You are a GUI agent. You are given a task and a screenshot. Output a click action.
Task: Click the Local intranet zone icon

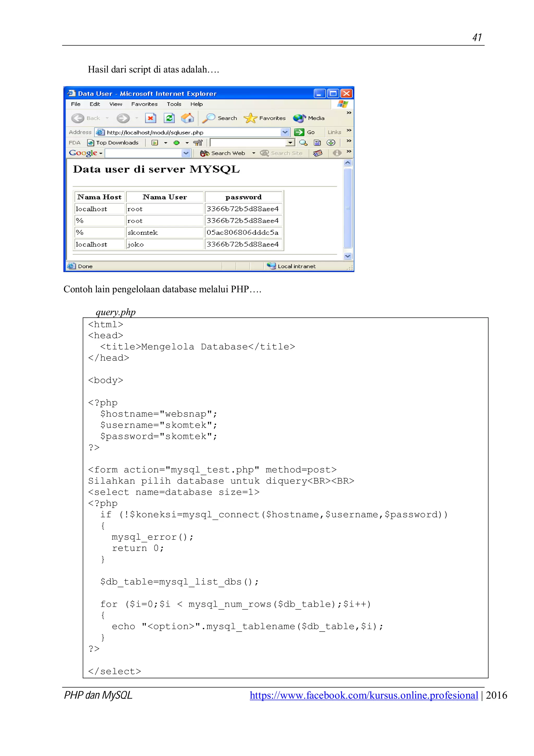(x=271, y=266)
